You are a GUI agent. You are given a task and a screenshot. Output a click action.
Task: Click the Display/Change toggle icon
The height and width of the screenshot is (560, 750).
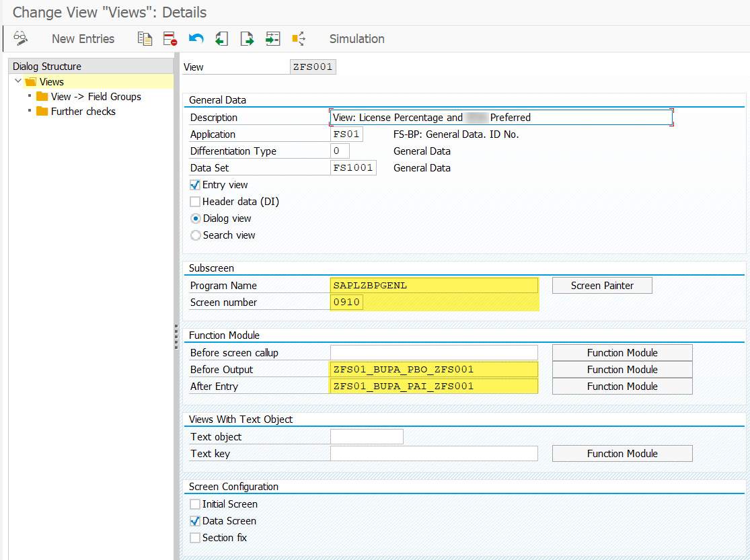[x=21, y=38]
